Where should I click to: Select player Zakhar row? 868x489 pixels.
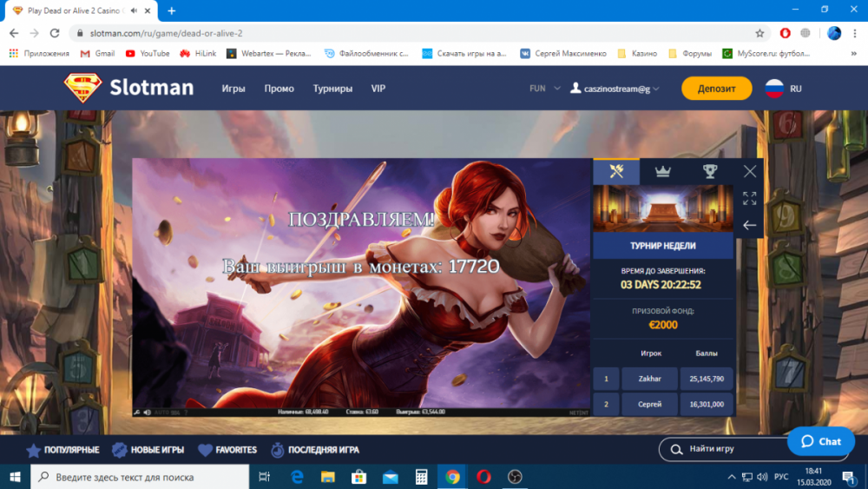click(649, 379)
